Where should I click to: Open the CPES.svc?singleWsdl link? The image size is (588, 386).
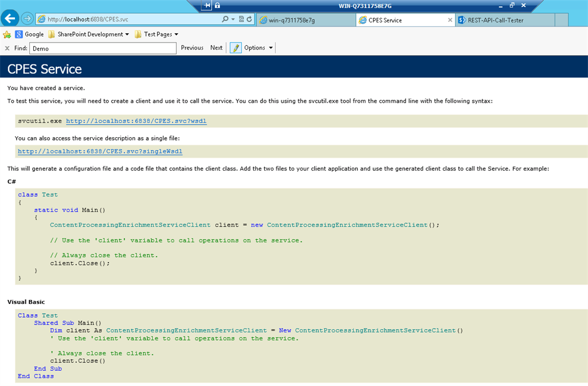(x=100, y=151)
